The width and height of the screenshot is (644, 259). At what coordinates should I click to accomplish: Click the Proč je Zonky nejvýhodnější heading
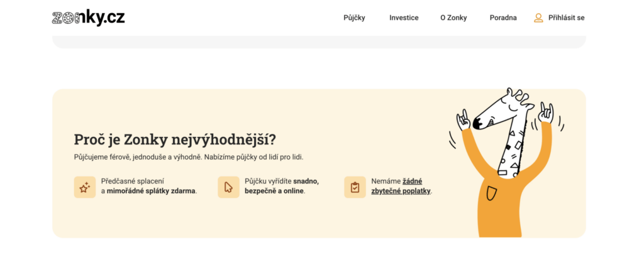(x=175, y=140)
